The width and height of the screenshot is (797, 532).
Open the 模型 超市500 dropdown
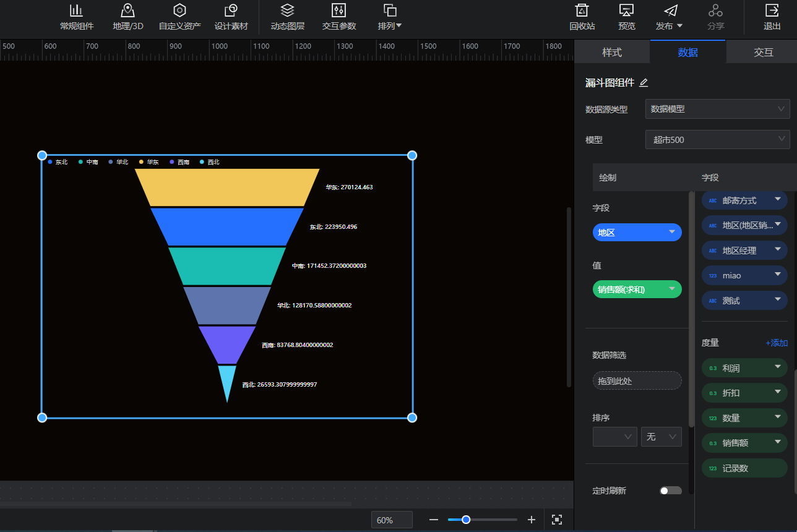point(717,140)
